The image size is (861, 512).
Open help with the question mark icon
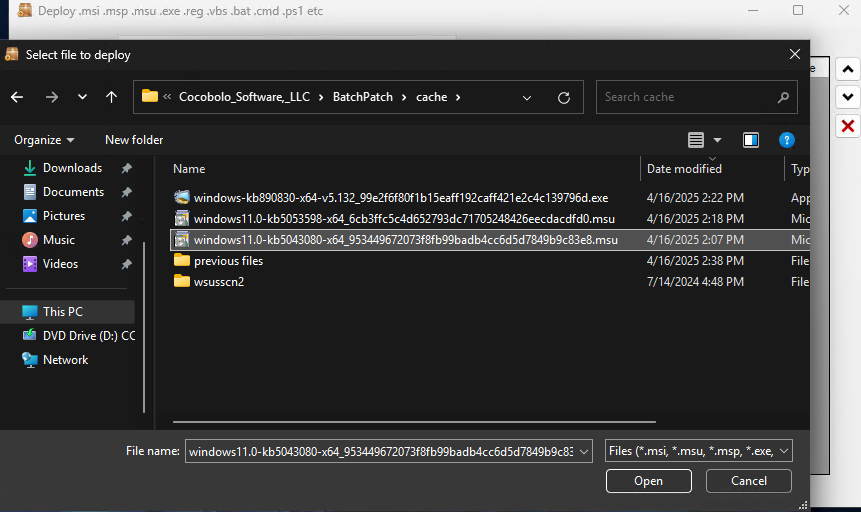point(786,140)
